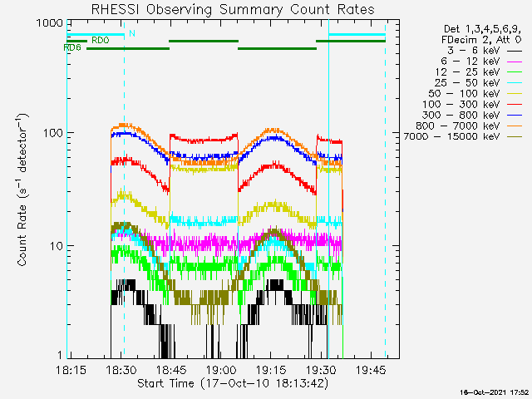The image size is (532, 399).
Task: Click the upper green flag bar between 18:45 and 19:05
Action: pyautogui.click(x=204, y=41)
